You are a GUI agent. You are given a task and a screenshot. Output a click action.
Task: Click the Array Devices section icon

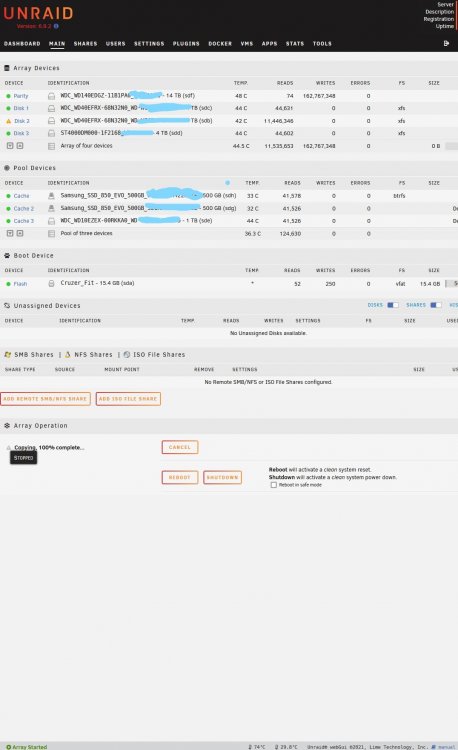[x=7, y=68]
